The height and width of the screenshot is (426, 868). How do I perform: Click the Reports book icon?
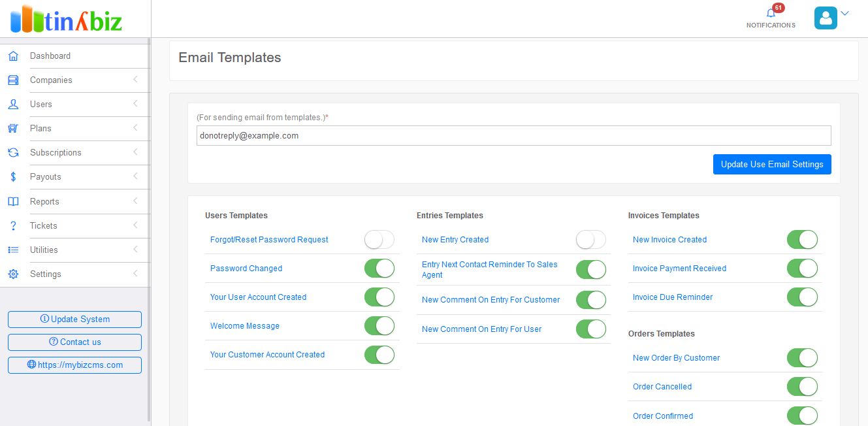(x=13, y=202)
